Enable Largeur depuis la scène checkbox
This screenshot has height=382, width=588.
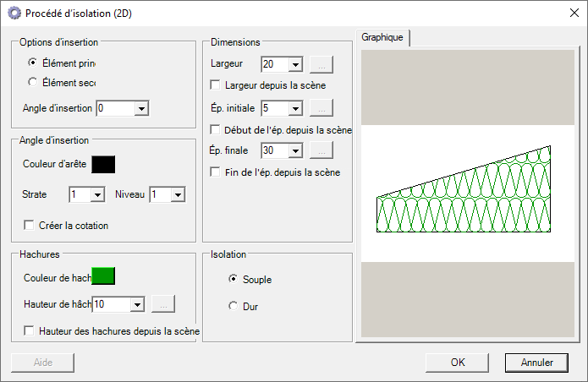click(x=215, y=85)
